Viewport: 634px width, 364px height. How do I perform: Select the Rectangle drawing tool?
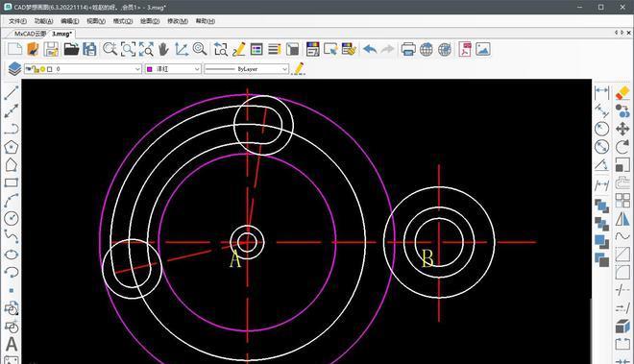tap(11, 182)
